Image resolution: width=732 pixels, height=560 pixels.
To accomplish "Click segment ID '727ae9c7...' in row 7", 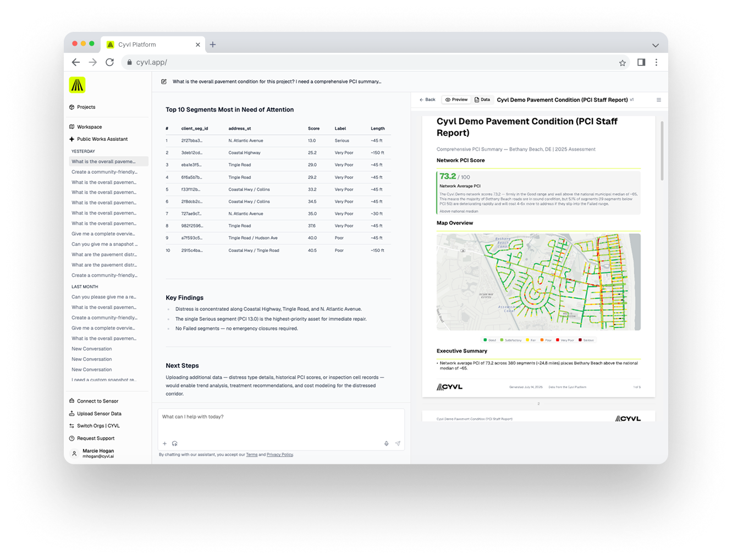I will pyautogui.click(x=192, y=214).
